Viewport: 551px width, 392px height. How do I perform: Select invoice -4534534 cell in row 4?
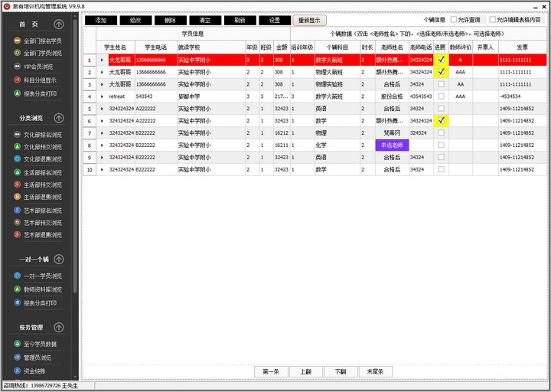coord(523,96)
